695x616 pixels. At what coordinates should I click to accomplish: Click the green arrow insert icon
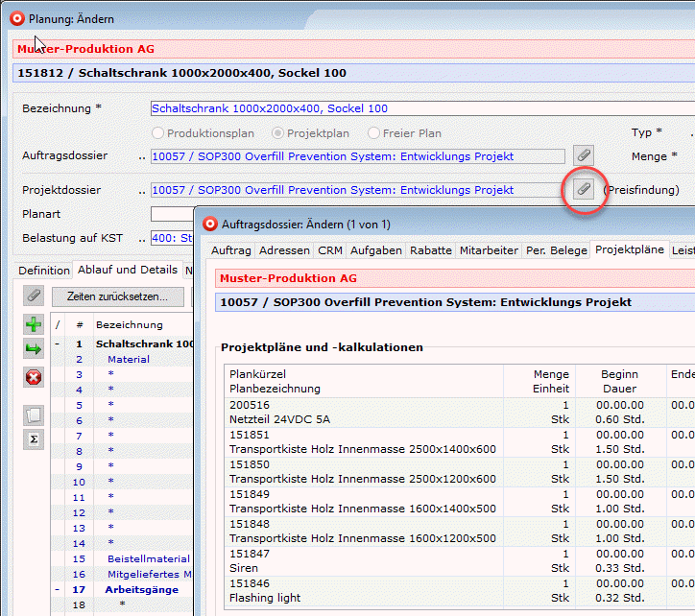pos(34,349)
